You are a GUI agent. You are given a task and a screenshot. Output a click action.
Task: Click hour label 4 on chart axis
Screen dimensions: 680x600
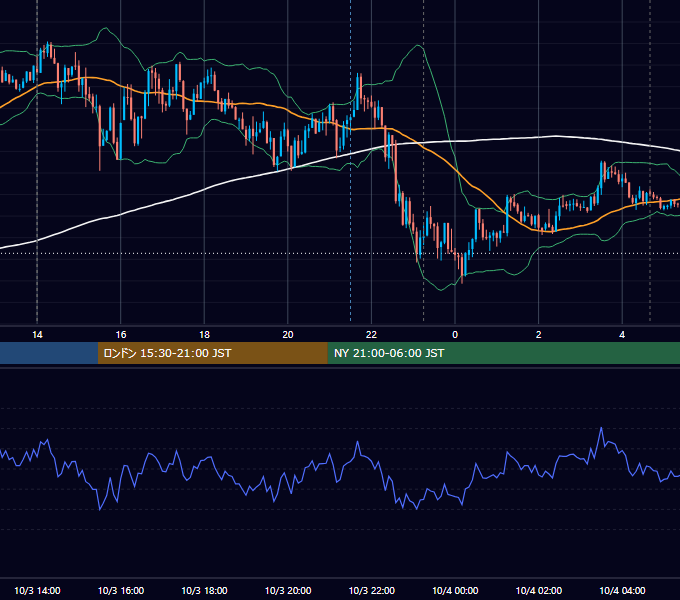coord(622,335)
